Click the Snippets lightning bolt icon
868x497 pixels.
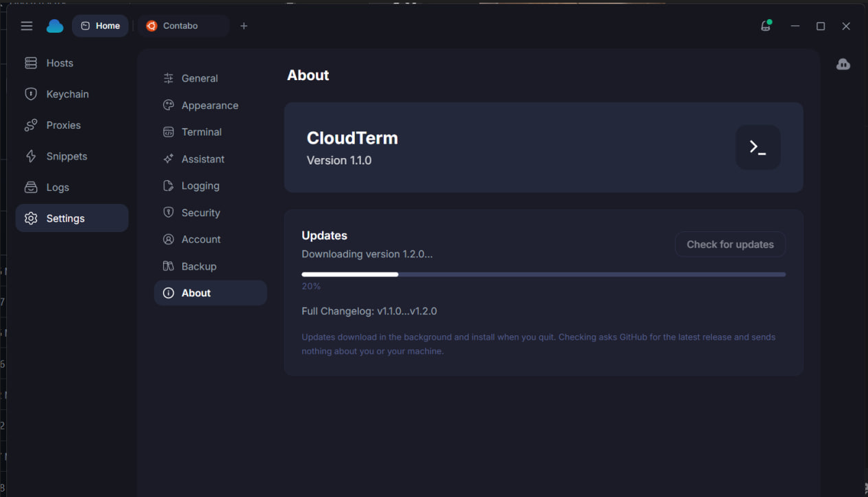pos(31,156)
